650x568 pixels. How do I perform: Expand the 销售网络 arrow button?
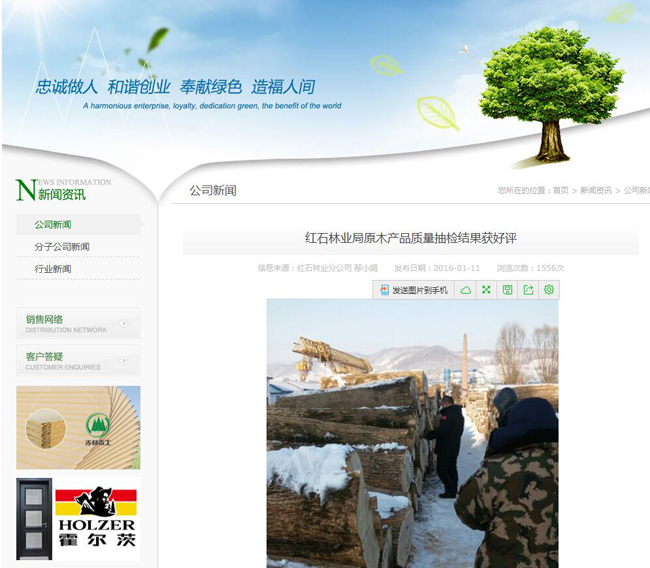124,323
